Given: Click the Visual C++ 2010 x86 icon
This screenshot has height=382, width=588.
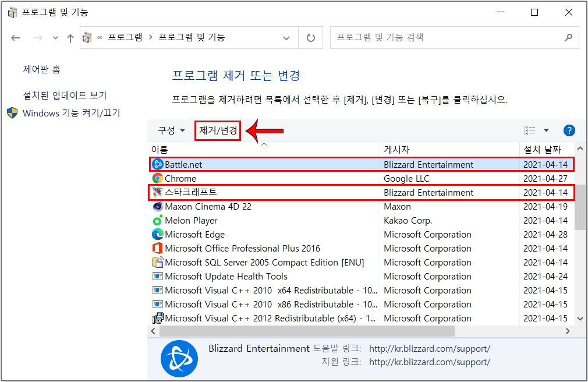Looking at the screenshot, I should pyautogui.click(x=158, y=304).
